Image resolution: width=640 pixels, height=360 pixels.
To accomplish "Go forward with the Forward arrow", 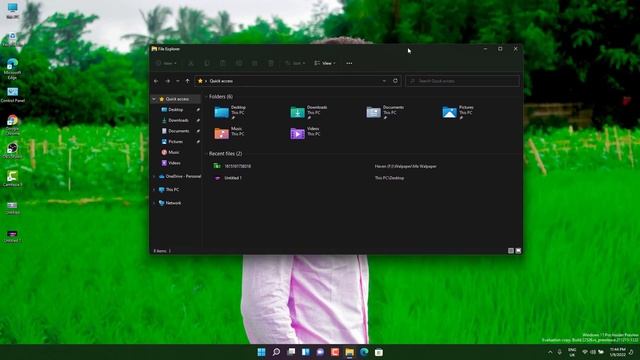I will click(167, 81).
